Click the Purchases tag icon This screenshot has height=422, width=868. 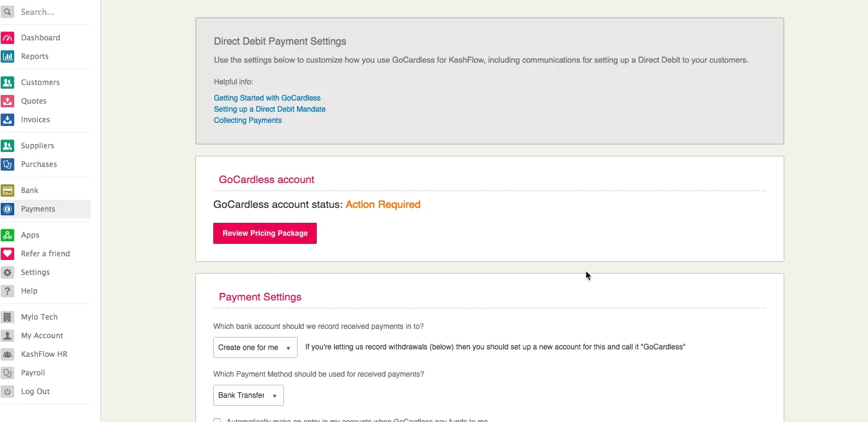[x=7, y=164]
